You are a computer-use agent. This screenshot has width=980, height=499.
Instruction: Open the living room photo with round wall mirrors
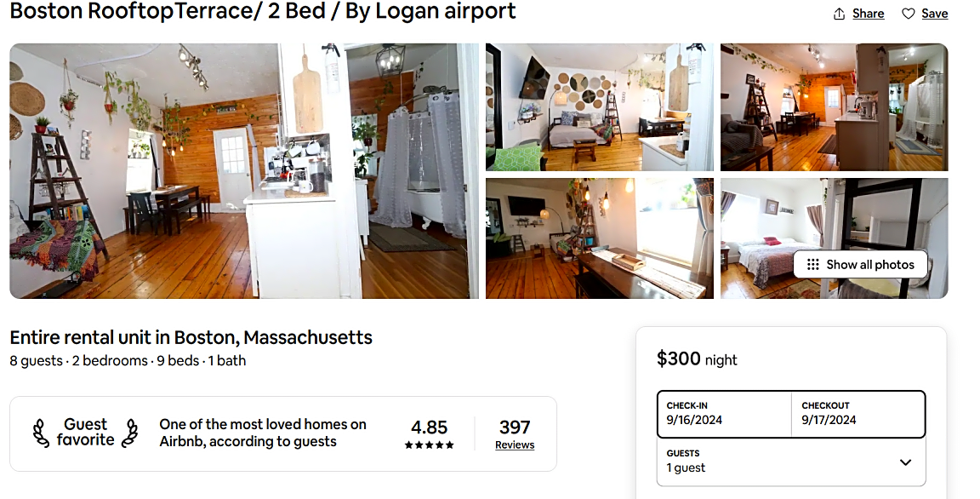pyautogui.click(x=600, y=107)
